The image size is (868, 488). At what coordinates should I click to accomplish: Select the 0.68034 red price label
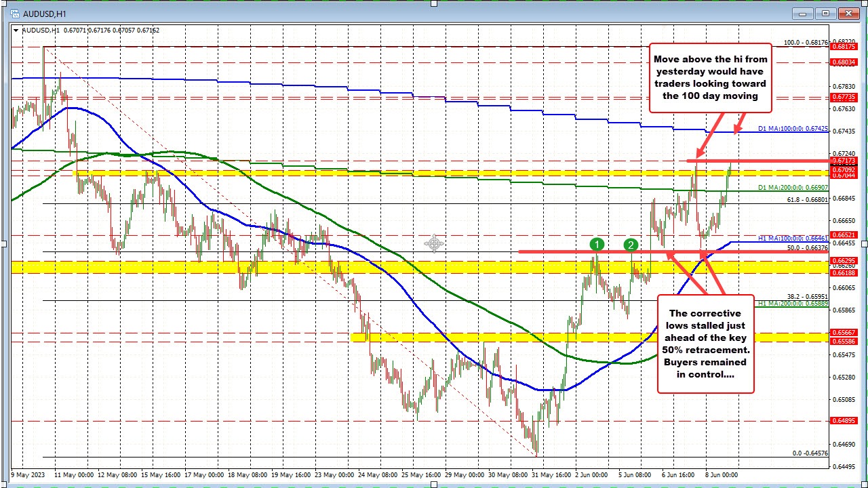click(844, 62)
